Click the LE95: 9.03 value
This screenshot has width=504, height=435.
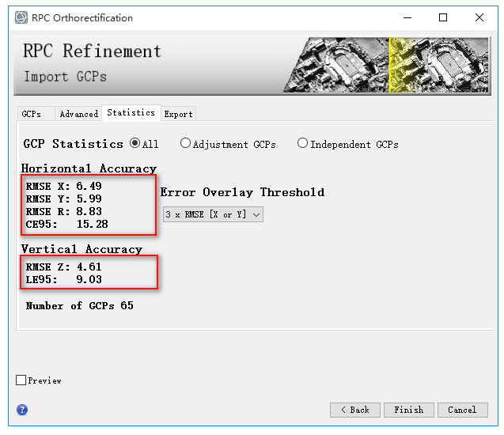click(63, 279)
